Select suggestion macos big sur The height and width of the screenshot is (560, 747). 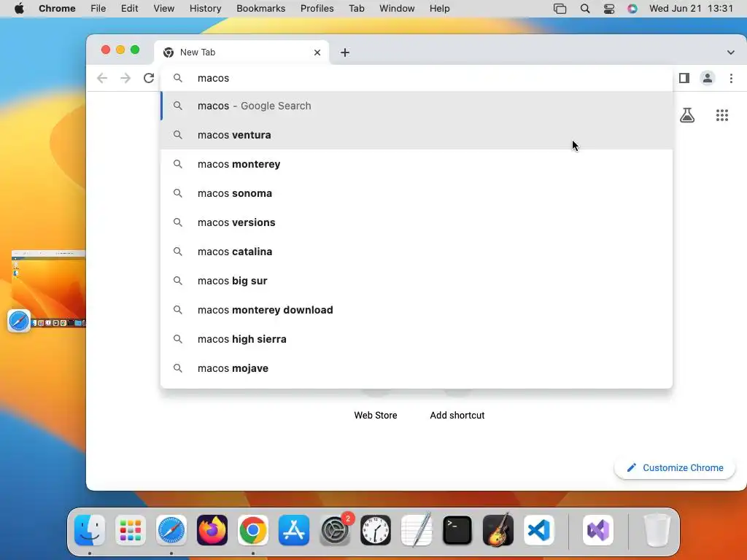tap(417, 281)
